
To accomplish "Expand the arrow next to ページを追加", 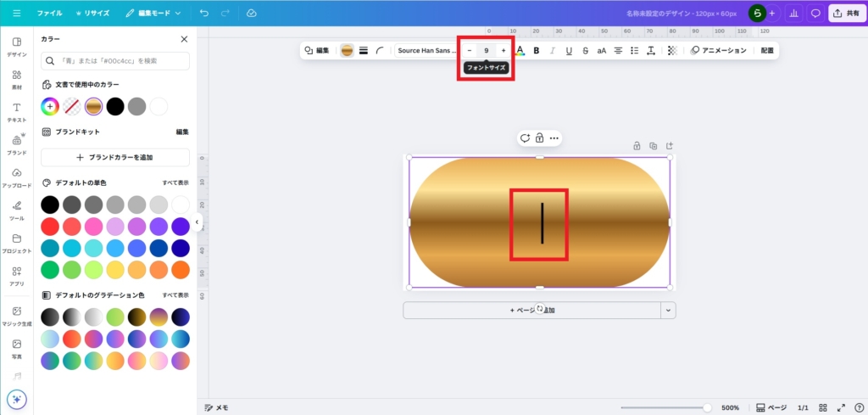I will pos(668,311).
